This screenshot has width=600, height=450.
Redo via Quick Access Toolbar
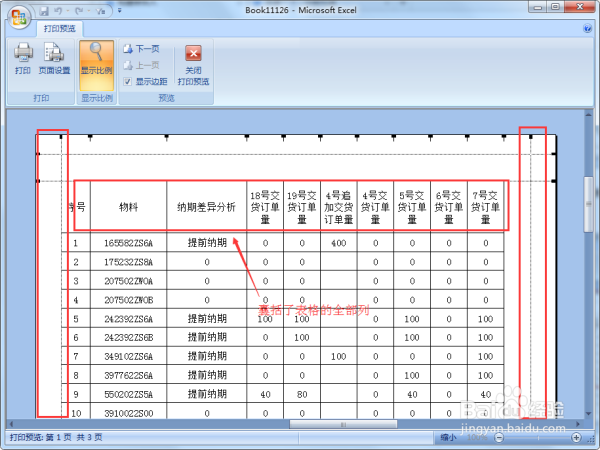click(79, 11)
